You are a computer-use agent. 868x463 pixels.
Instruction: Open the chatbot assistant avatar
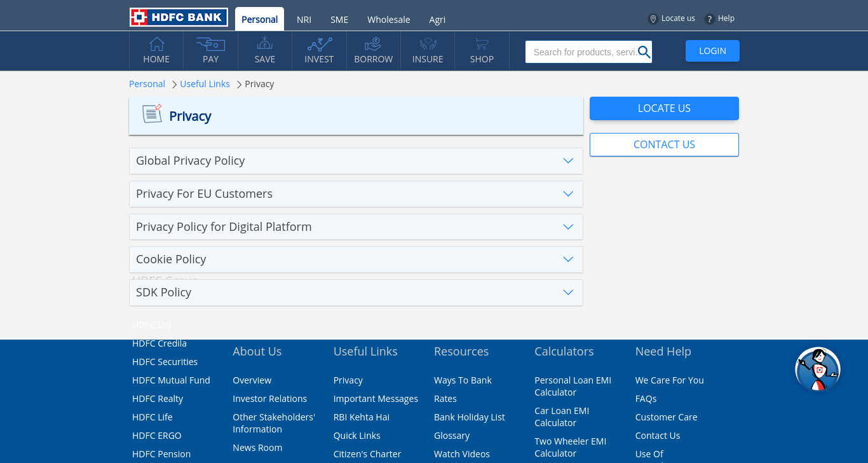tap(818, 370)
